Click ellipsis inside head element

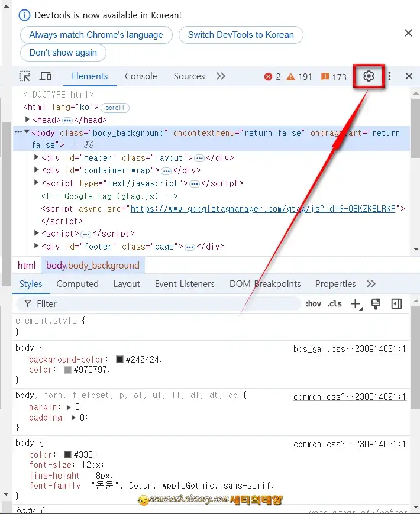[67, 121]
